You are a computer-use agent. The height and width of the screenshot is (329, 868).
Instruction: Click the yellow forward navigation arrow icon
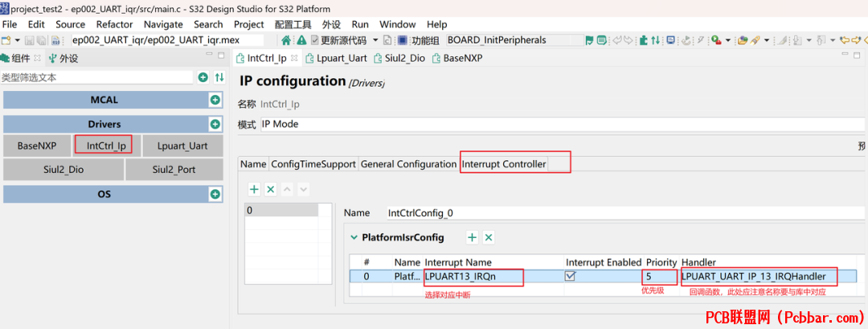tap(857, 40)
